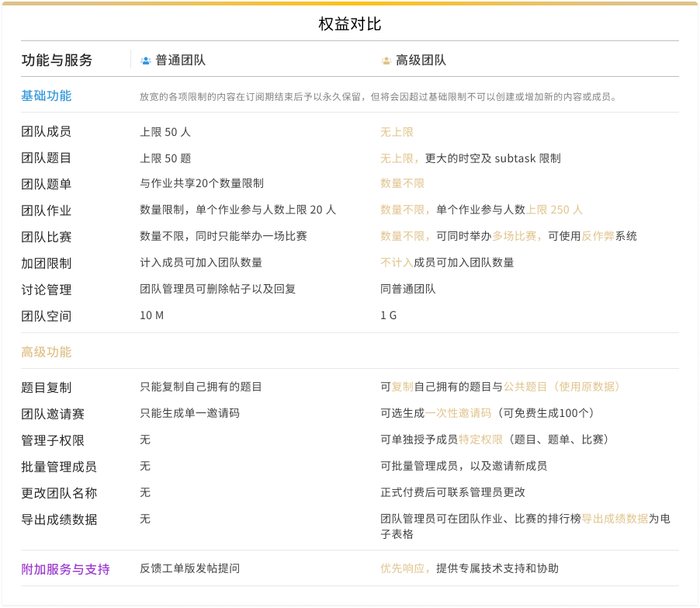Click the 权益对比 dialog title

coord(350,24)
